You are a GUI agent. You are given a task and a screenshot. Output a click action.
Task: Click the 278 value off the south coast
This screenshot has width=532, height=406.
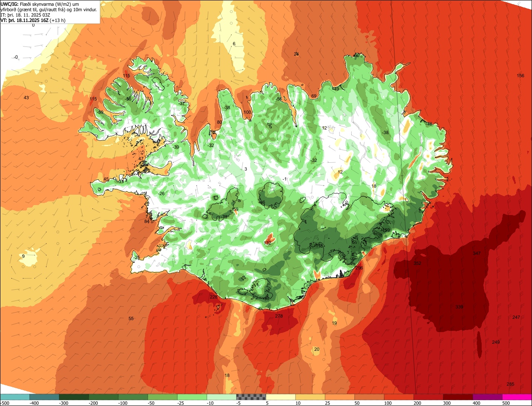tap(279, 316)
